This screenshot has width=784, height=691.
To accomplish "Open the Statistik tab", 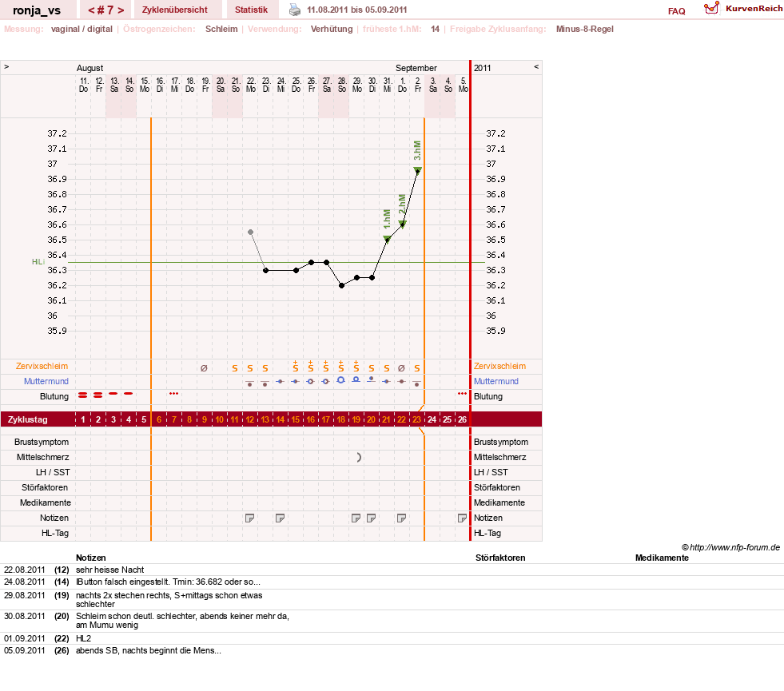I will coord(251,10).
